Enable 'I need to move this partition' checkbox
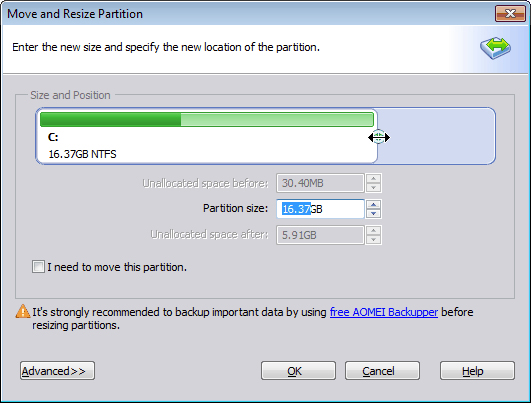Image resolution: width=531 pixels, height=403 pixels. (x=38, y=267)
